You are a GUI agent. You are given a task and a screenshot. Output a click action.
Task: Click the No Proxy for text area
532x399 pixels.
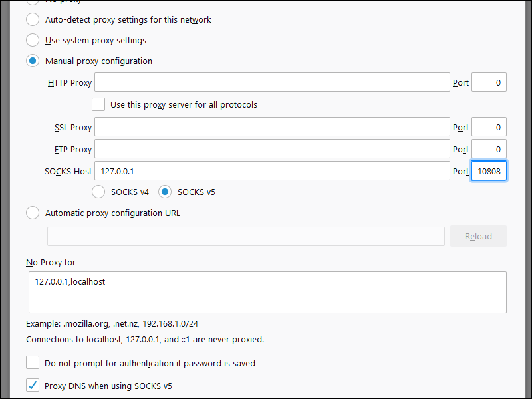tap(267, 292)
